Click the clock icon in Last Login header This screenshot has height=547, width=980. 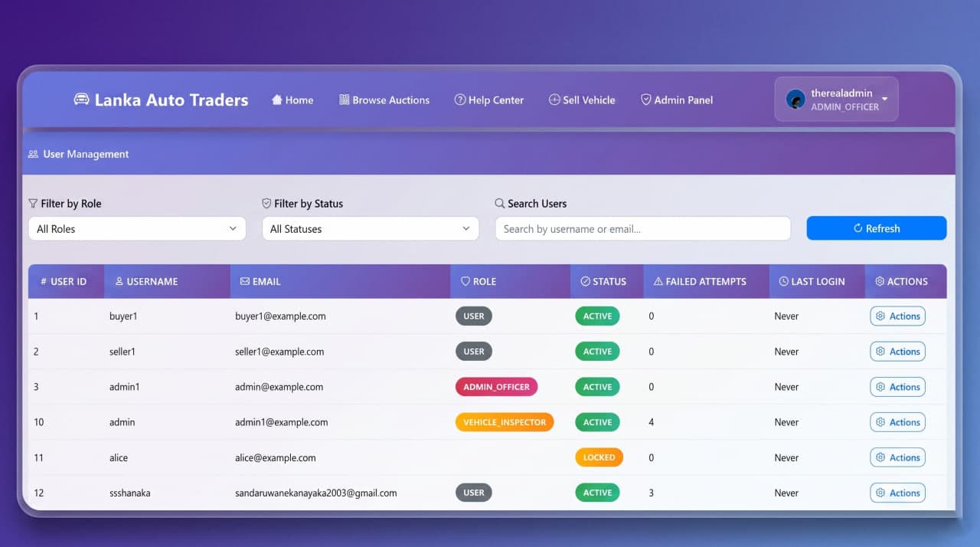point(784,282)
